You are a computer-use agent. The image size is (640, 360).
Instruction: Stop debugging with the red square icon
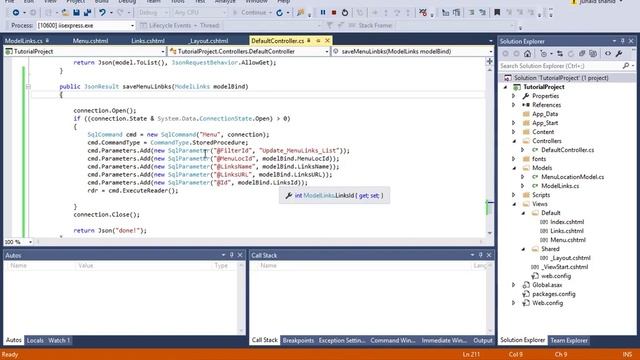(x=334, y=13)
